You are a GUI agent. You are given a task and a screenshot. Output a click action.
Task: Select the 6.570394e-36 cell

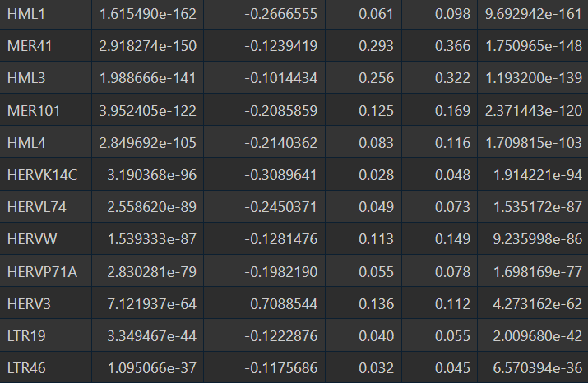click(x=537, y=367)
